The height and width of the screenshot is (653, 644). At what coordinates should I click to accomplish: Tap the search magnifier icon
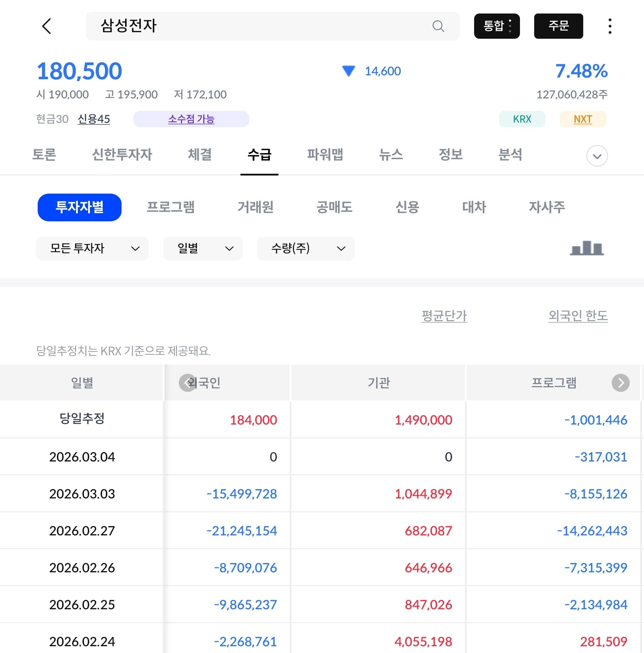438,26
